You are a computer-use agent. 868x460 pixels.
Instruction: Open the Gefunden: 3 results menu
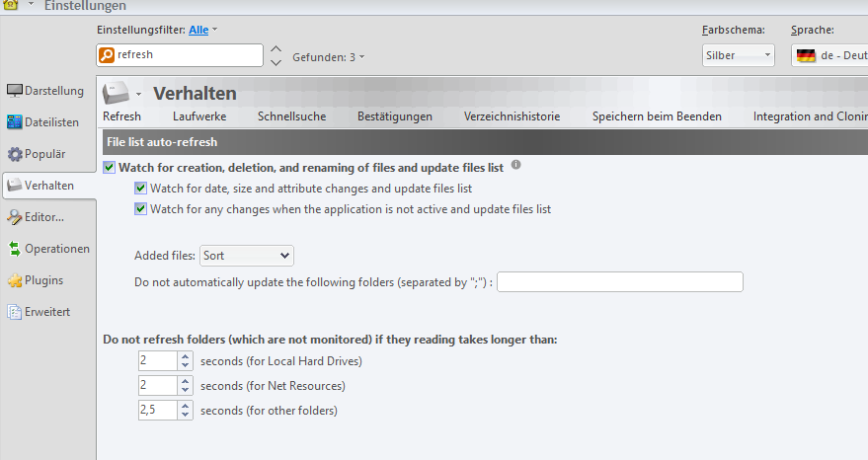[x=328, y=57]
